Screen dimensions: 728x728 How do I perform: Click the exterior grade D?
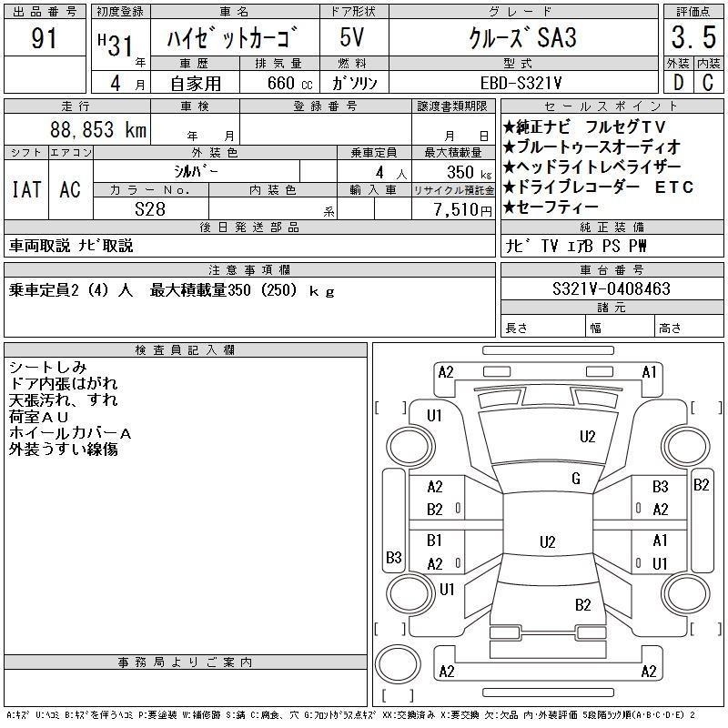(679, 83)
